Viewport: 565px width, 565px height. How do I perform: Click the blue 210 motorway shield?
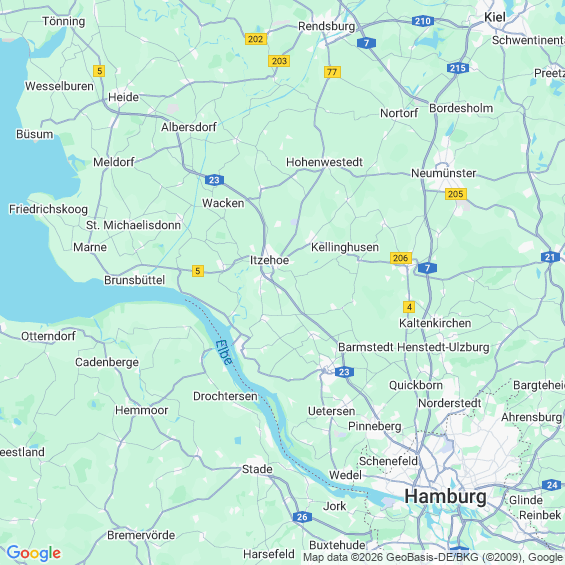point(423,21)
